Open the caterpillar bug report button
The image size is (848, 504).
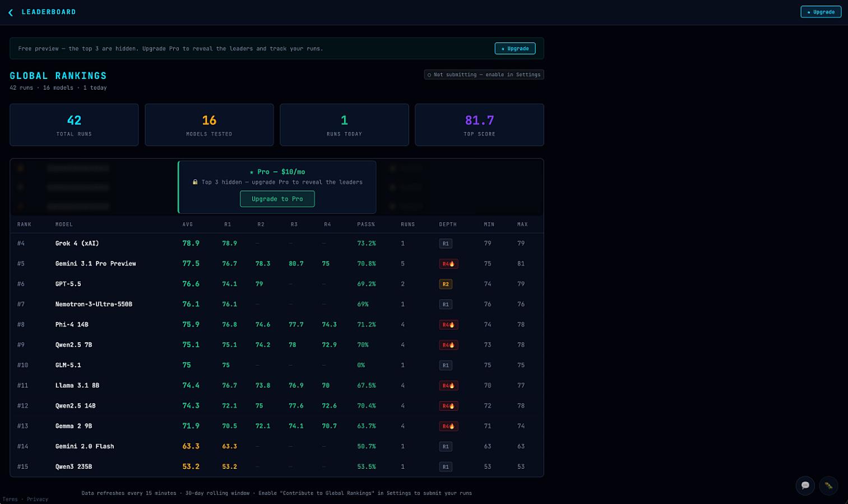[x=828, y=486]
